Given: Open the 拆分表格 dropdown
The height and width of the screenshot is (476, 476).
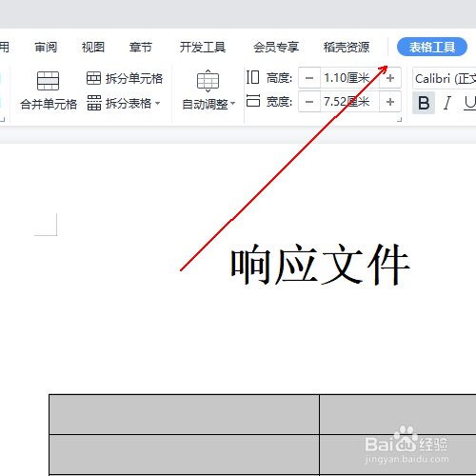Looking at the screenshot, I should click(x=124, y=103).
